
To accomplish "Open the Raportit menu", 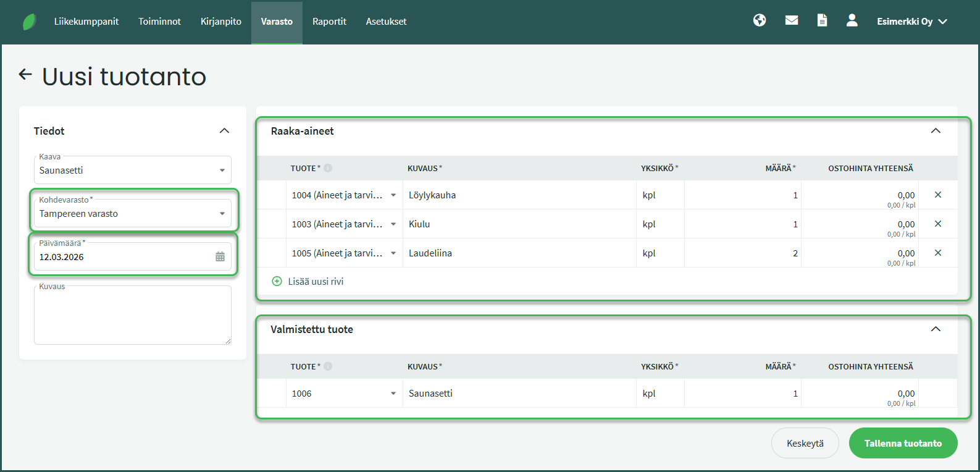I will [x=329, y=22].
